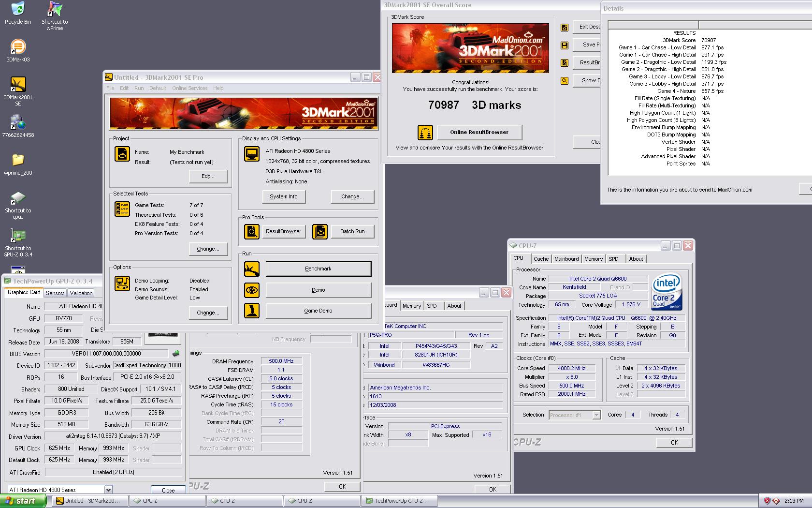Click the 3DMark2001 banner in score window
The image size is (812, 508).
click(470, 48)
